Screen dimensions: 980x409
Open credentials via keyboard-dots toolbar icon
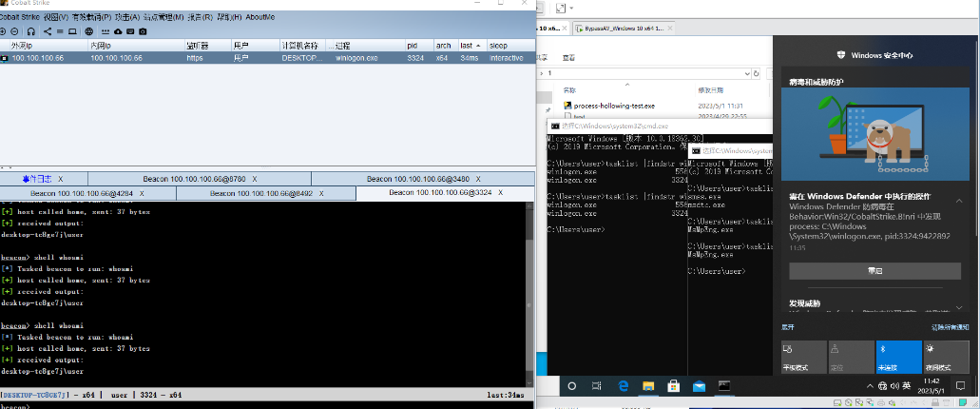coord(106,31)
